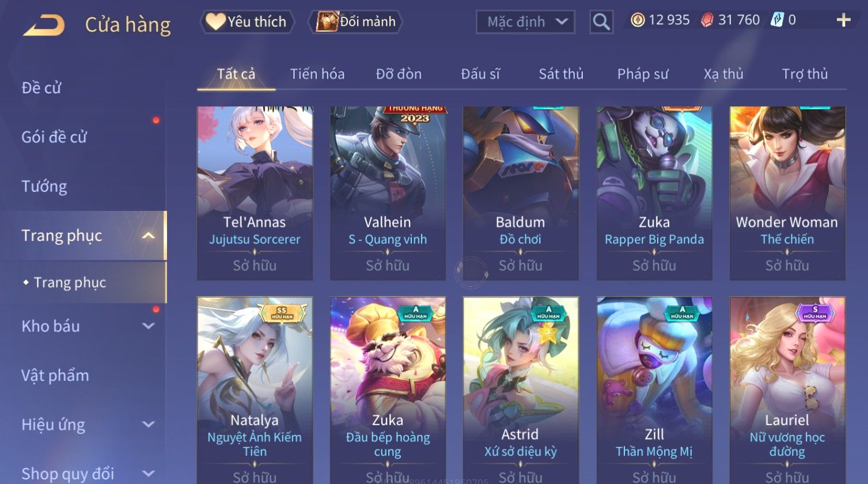Expand the Hiệu ứng sidebar section
This screenshot has height=484, width=868.
point(149,425)
